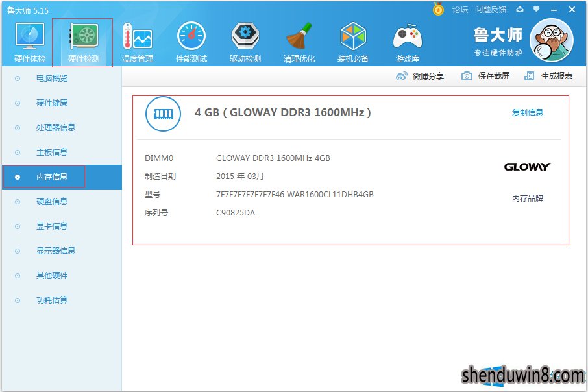The image size is (588, 392).
Task: Click the report generation icon
Action: tap(529, 76)
